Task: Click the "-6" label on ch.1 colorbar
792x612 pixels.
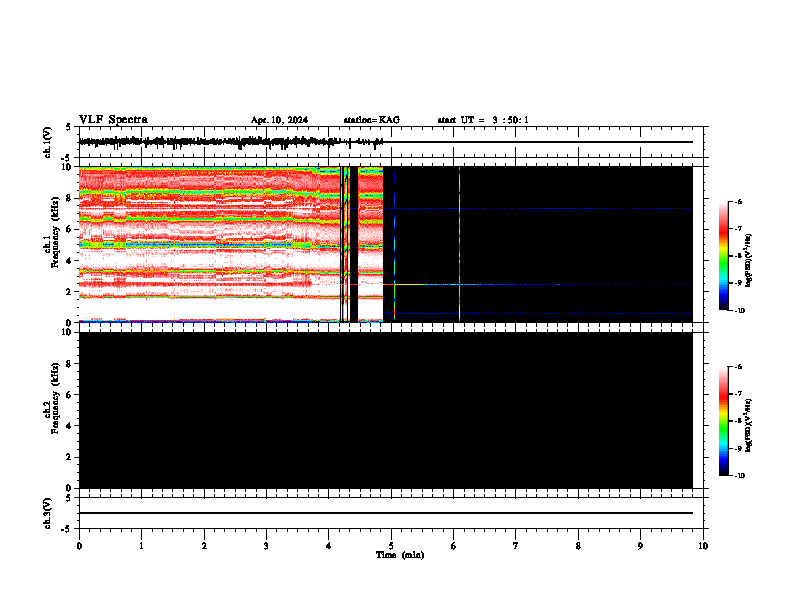Action: (x=738, y=201)
